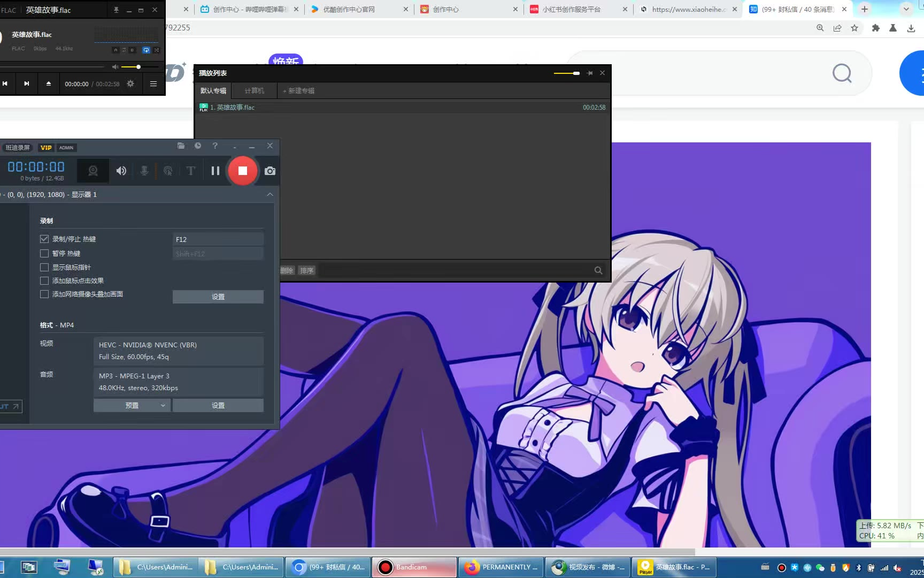Viewport: 924px width, 578px height.
Task: Switch to 创作中心 - 哔哩哔哩 browser tab
Action: 250,9
